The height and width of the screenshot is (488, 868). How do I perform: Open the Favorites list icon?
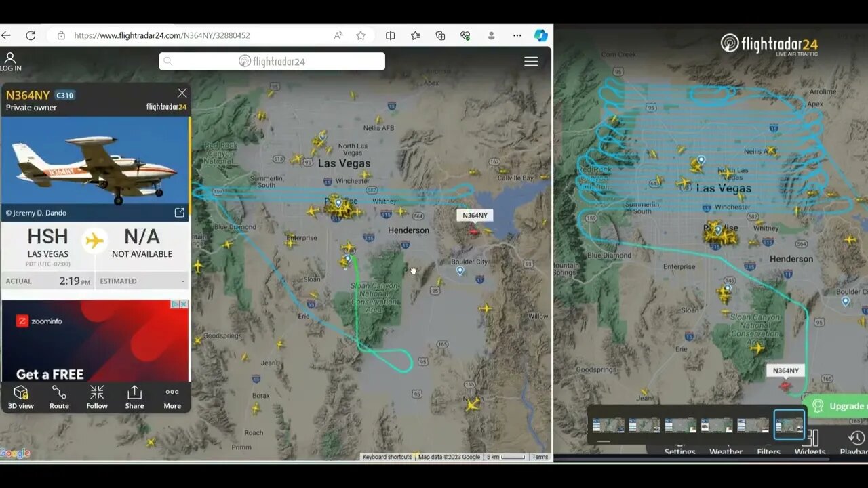416,35
